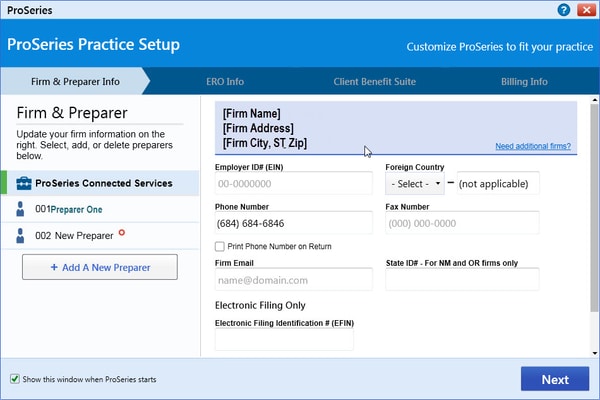Click the (not applicable) foreign country field

click(498, 184)
